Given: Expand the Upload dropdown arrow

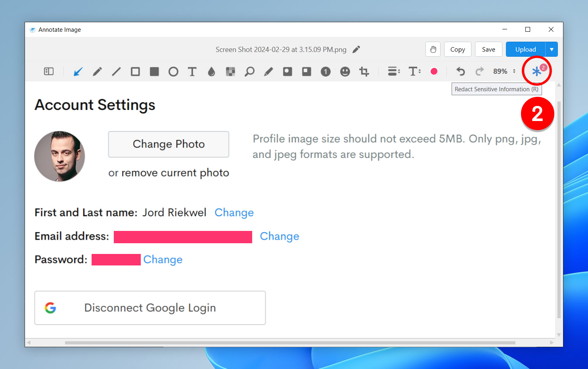Looking at the screenshot, I should (x=552, y=49).
